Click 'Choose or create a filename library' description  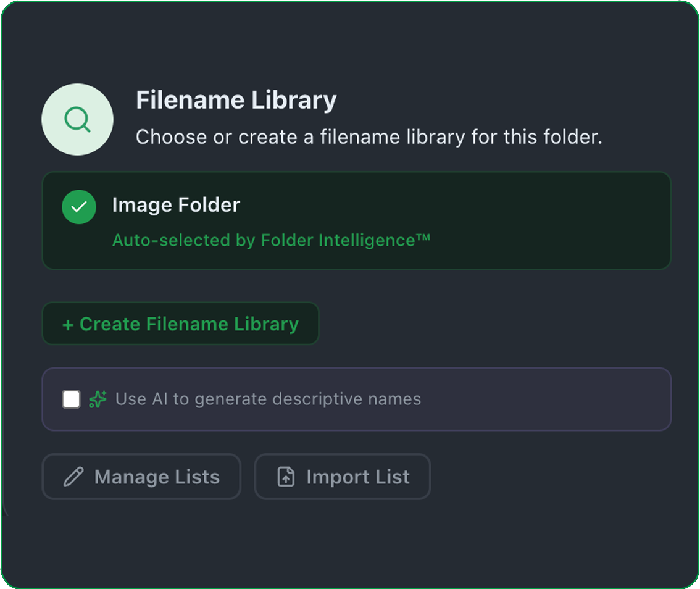[369, 137]
